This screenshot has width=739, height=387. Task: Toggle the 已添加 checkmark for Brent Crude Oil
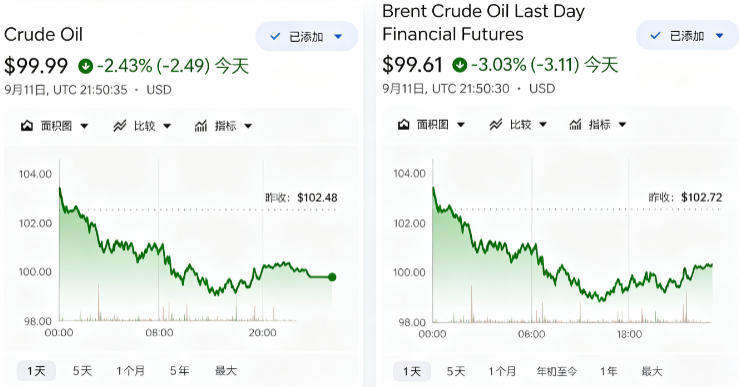tap(655, 35)
